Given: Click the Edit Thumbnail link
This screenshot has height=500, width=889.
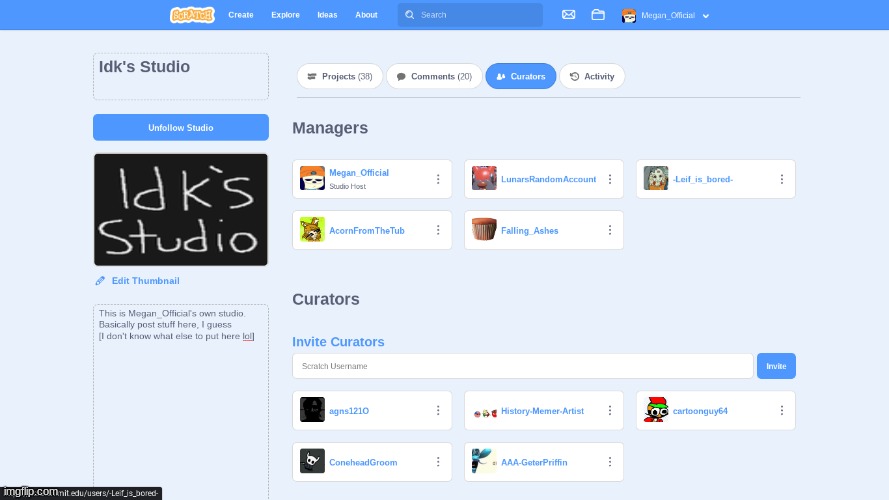Looking at the screenshot, I should point(145,281).
